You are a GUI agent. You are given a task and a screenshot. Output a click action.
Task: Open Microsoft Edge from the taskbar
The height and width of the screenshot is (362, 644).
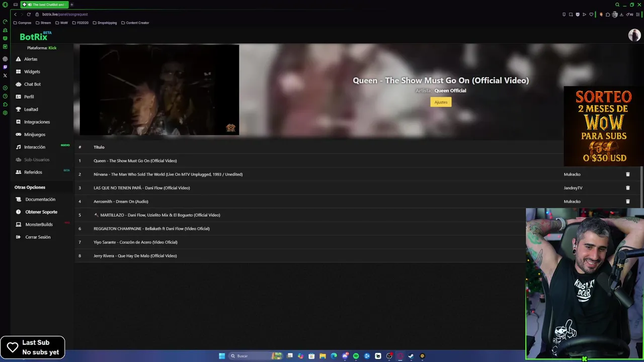(334, 356)
